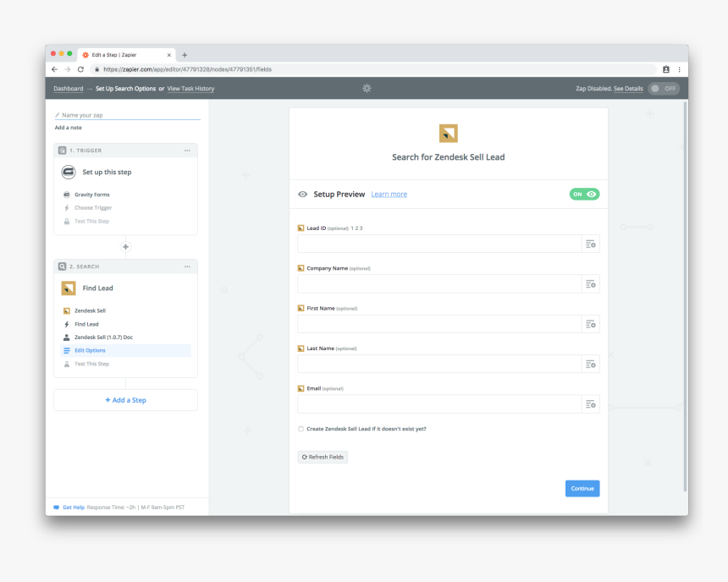Click the Get Help chat icon
The image size is (728, 582).
click(57, 508)
